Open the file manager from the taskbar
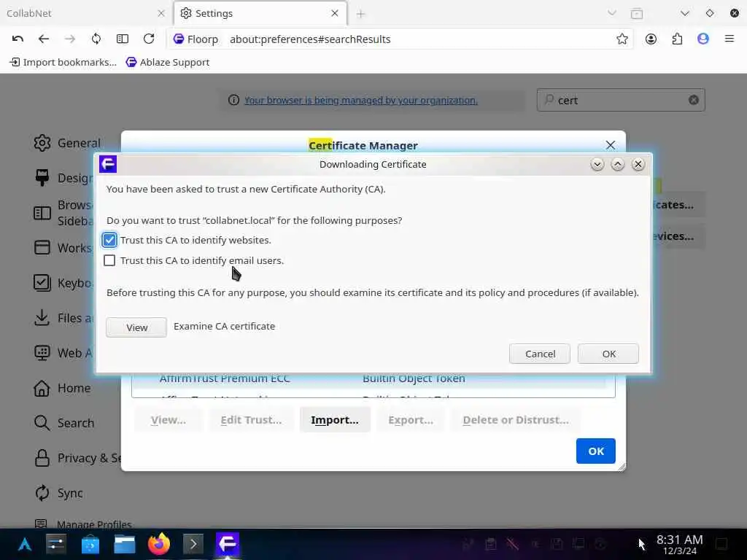This screenshot has height=560, width=747. click(124, 544)
